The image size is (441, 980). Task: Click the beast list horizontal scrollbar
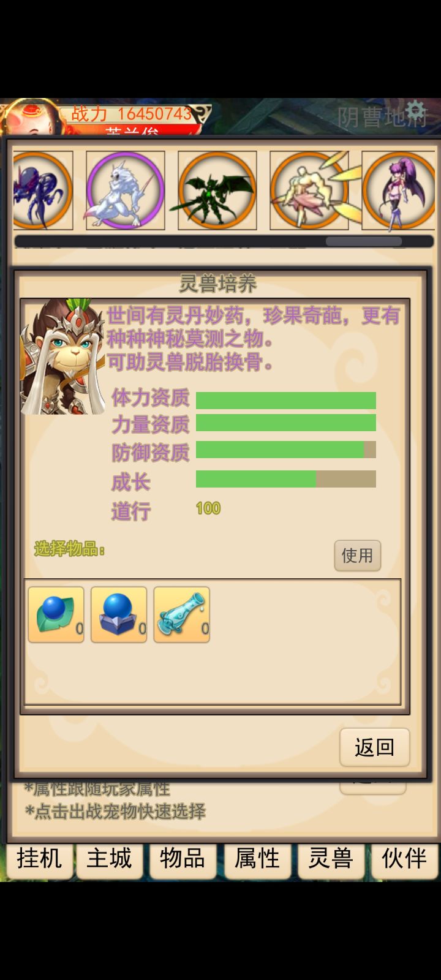tap(224, 241)
